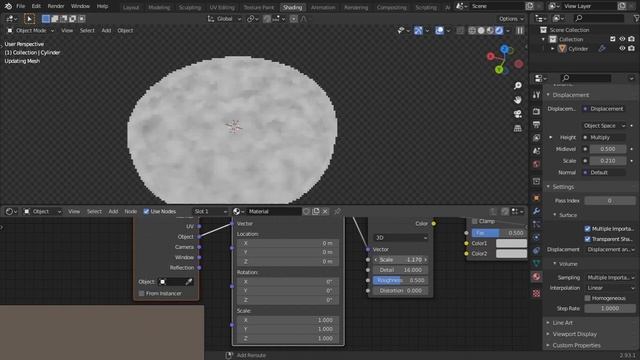The height and width of the screenshot is (360, 640).
Task: Open the Tool properties tab icon
Action: coord(536,95)
